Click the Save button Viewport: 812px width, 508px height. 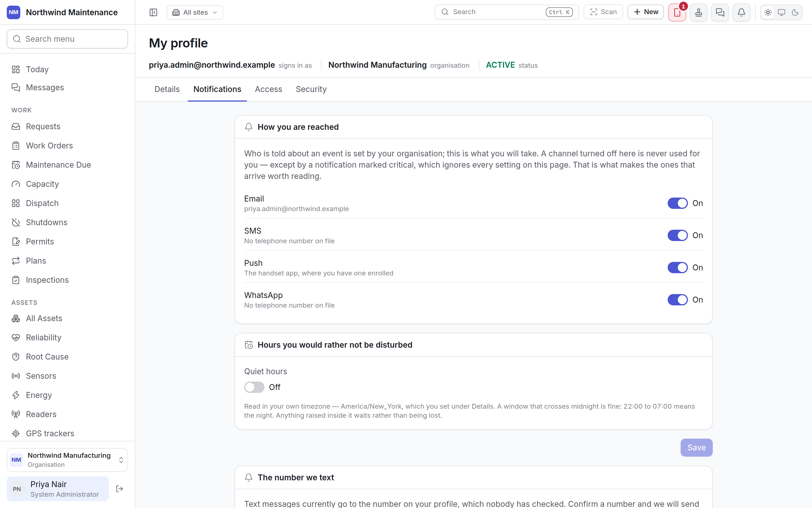(x=696, y=448)
